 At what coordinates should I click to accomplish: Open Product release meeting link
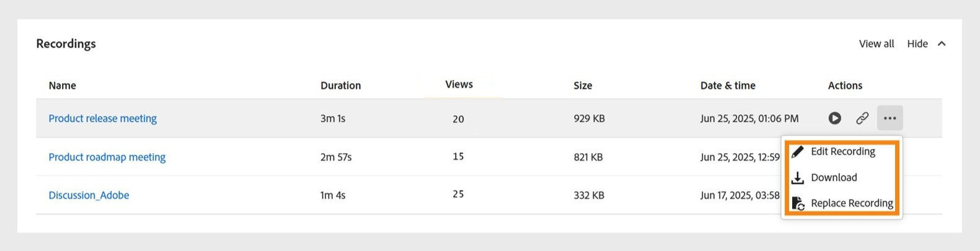103,118
